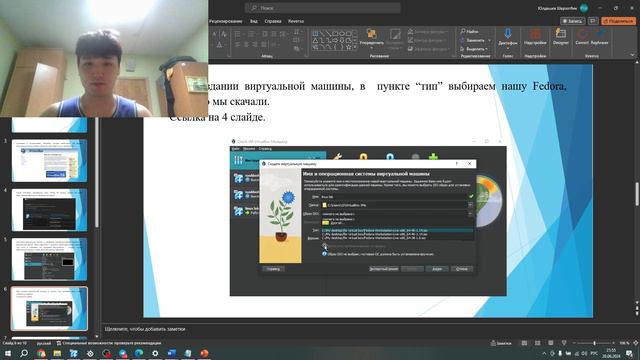This screenshot has height=360, width=640.
Task: Switch to Slide Sorter view
Action: click(538, 343)
